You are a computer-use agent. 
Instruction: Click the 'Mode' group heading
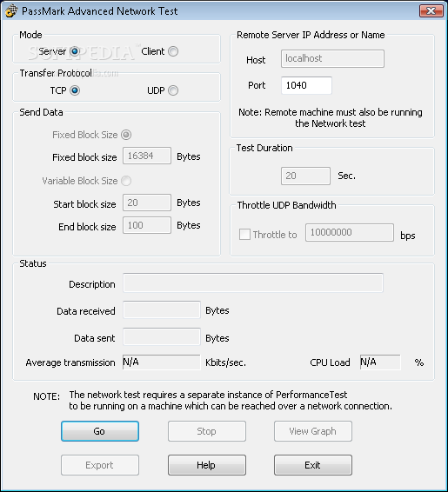pyautogui.click(x=30, y=35)
